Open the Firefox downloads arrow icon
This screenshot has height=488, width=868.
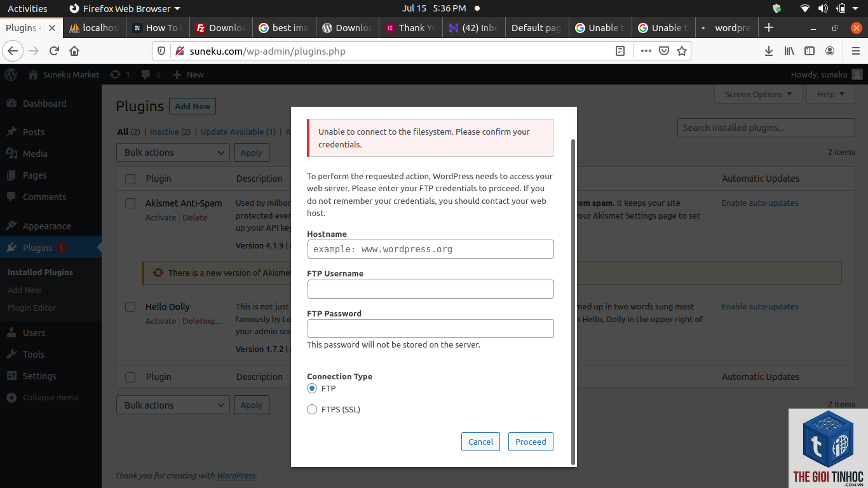click(x=769, y=51)
